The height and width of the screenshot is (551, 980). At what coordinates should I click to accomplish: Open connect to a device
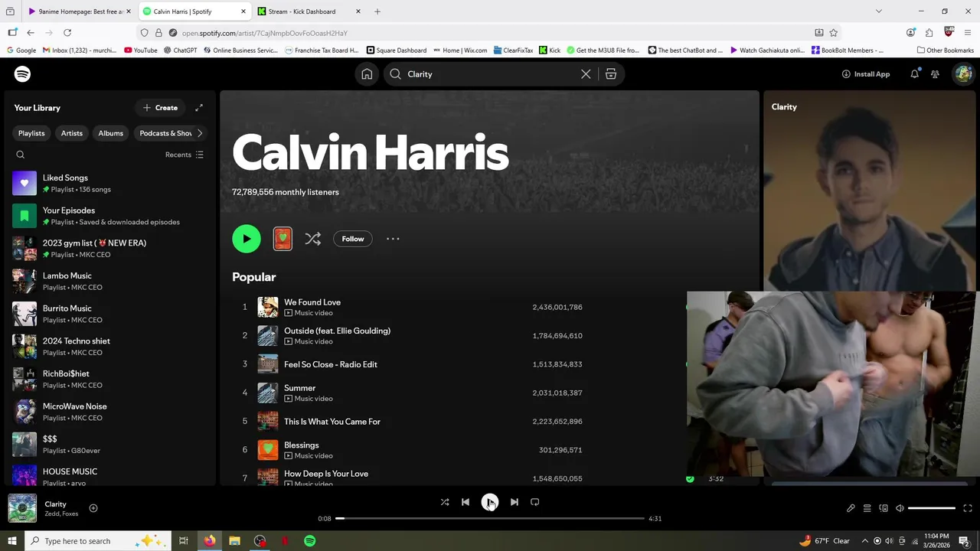point(884,508)
